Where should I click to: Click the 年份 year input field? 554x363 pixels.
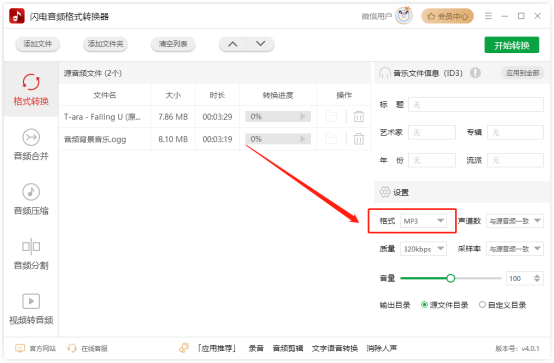pos(432,160)
